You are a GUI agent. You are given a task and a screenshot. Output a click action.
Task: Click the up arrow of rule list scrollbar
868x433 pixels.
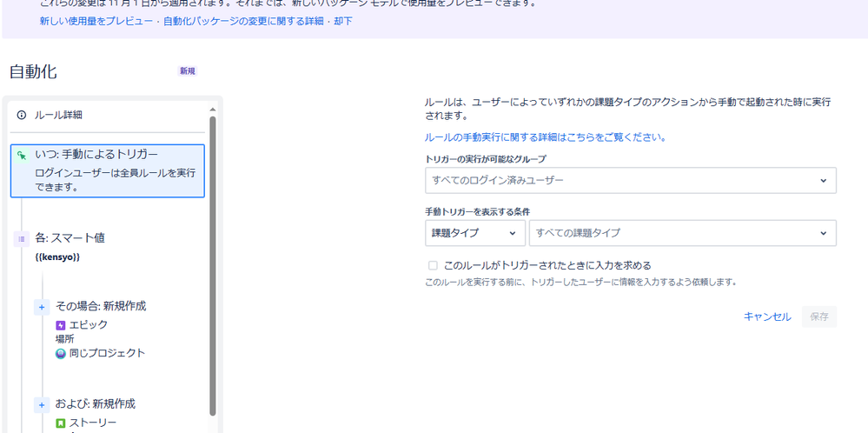(x=213, y=110)
